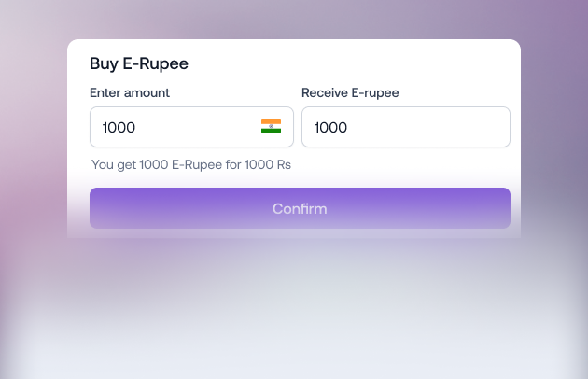588x379 pixels.
Task: Focus the Receive E-rupee input field
Action: (x=406, y=127)
